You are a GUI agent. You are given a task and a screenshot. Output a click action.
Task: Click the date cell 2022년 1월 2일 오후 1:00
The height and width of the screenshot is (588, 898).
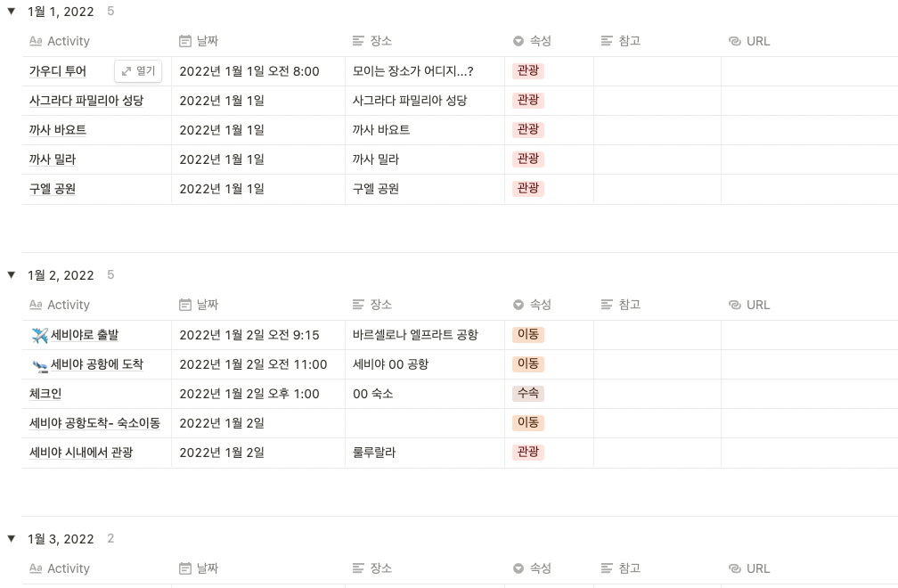click(x=249, y=394)
